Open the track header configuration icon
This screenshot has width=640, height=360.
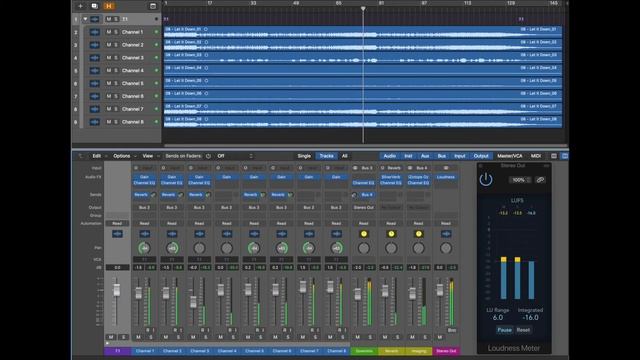click(153, 6)
